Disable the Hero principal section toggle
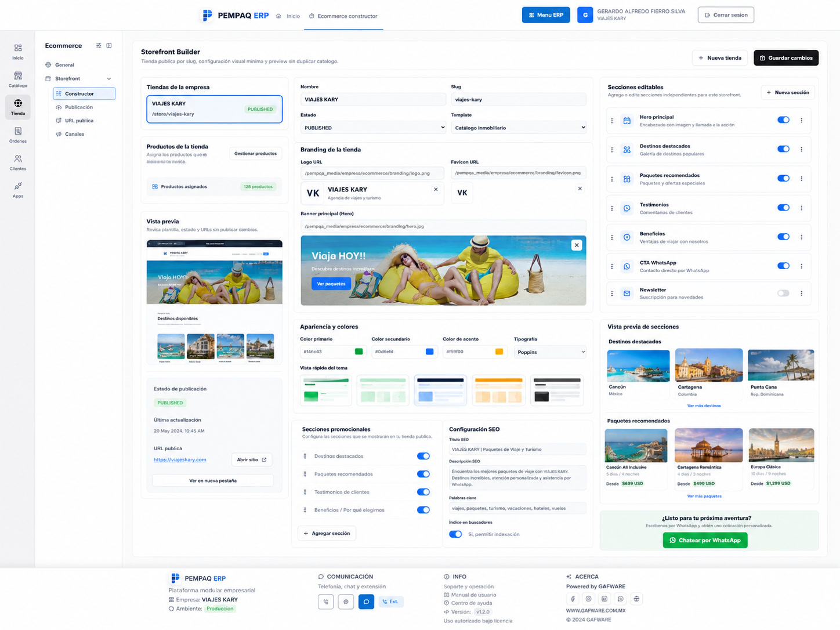The height and width of the screenshot is (630, 840). (783, 120)
